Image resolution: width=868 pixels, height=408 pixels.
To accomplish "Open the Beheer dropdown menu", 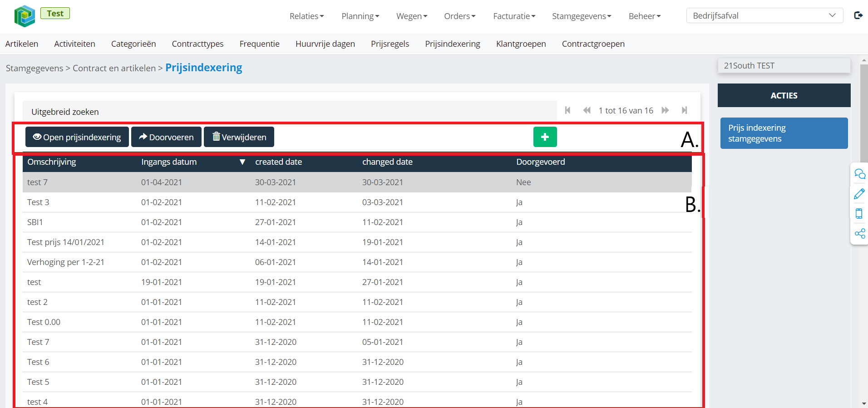I will coord(645,16).
